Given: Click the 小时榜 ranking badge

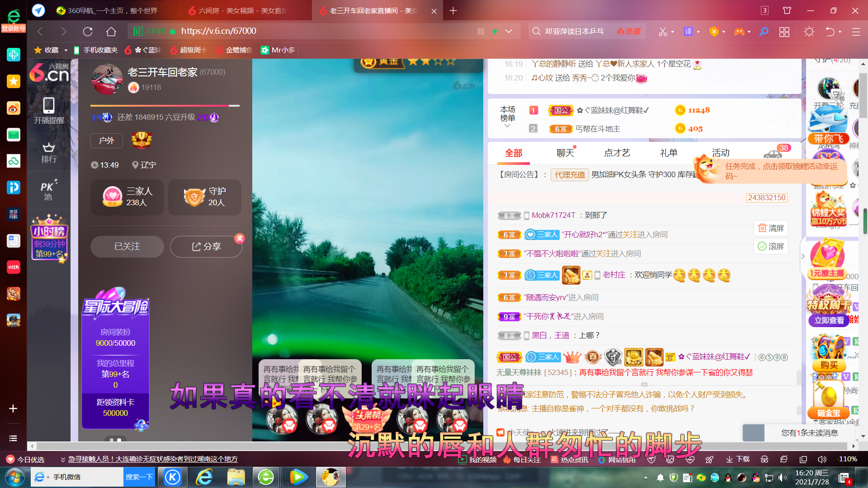Looking at the screenshot, I should (x=49, y=239).
